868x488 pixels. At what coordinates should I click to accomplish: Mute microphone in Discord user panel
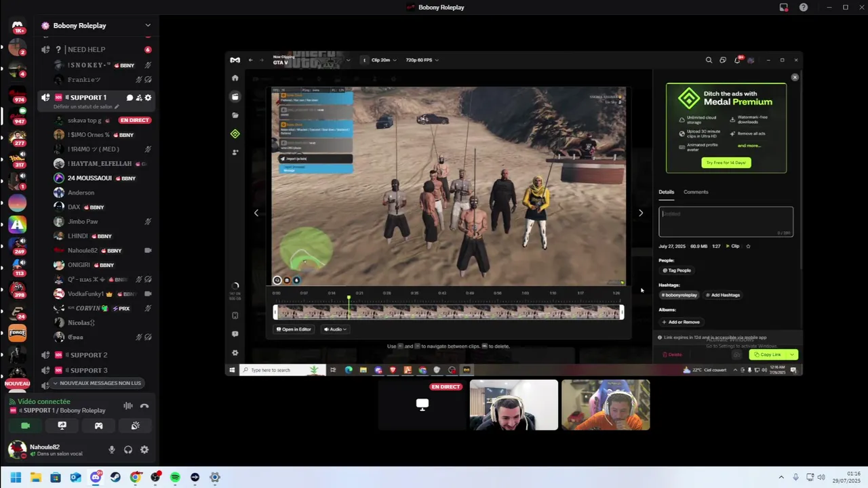coord(112,449)
